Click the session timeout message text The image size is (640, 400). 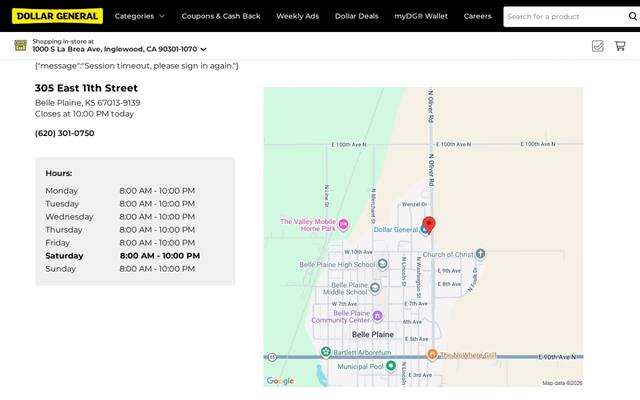coord(137,66)
